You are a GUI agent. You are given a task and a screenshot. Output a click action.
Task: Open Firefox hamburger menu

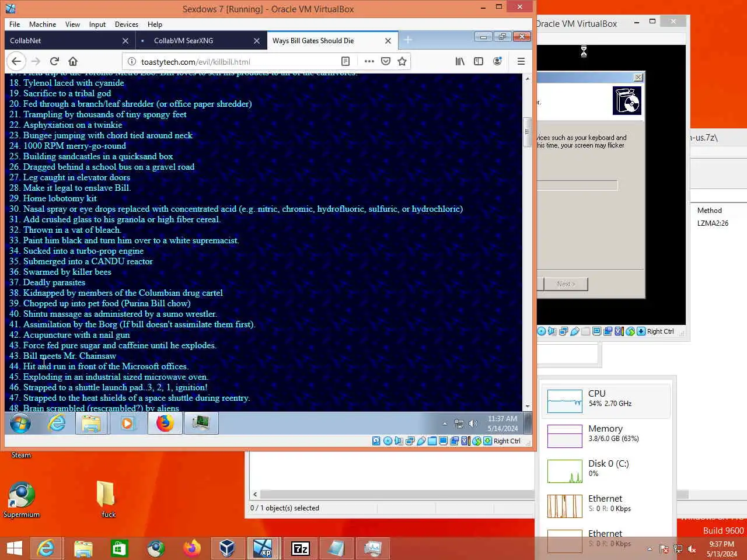521,61
